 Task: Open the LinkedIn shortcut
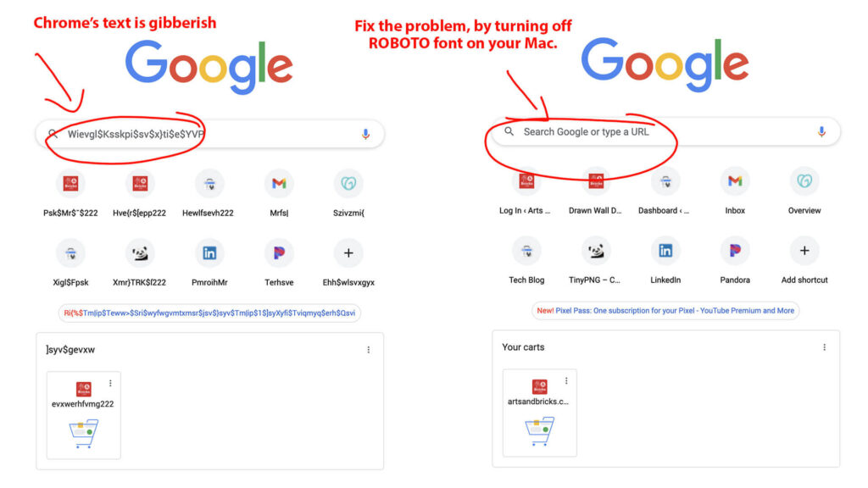tap(665, 251)
